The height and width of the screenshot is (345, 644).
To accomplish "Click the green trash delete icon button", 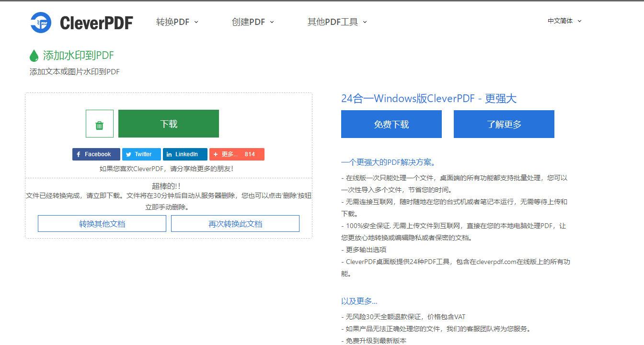I will click(x=100, y=124).
